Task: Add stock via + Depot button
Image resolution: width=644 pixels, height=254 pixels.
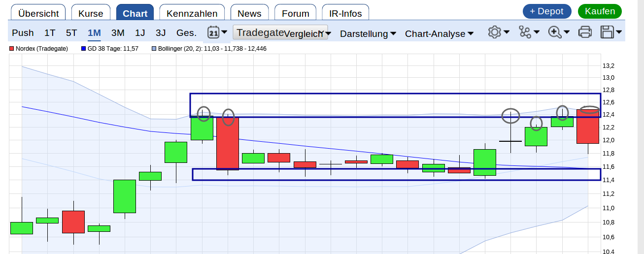Action: [546, 11]
